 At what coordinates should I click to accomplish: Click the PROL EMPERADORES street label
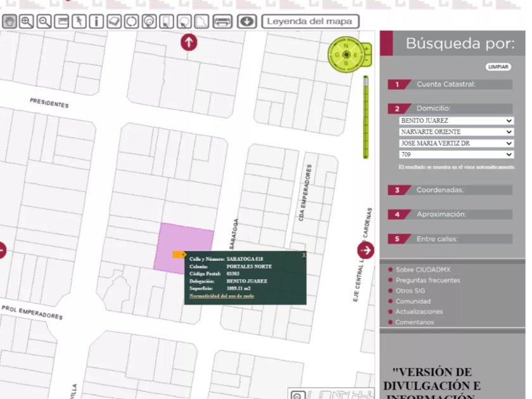click(x=32, y=312)
